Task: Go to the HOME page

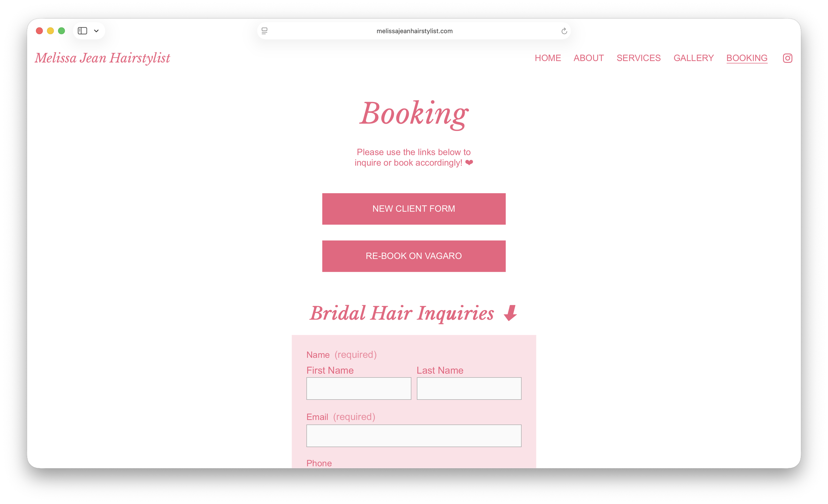Action: pos(548,58)
